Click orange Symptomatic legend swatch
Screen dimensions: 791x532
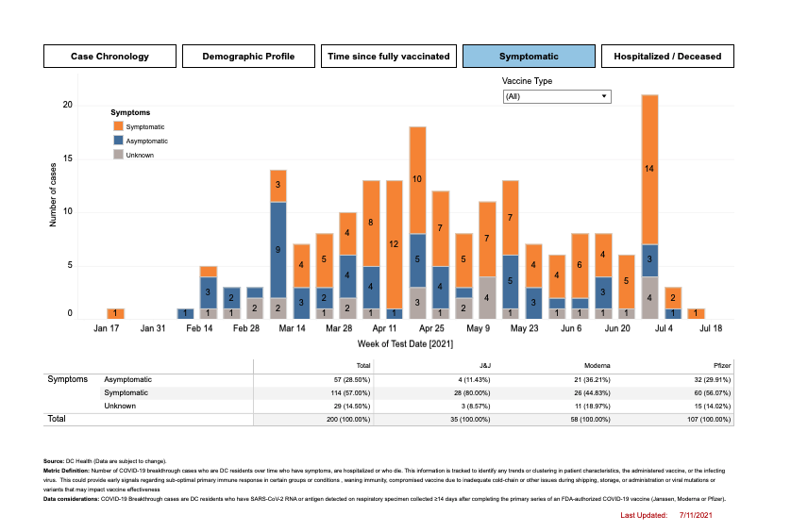point(118,126)
